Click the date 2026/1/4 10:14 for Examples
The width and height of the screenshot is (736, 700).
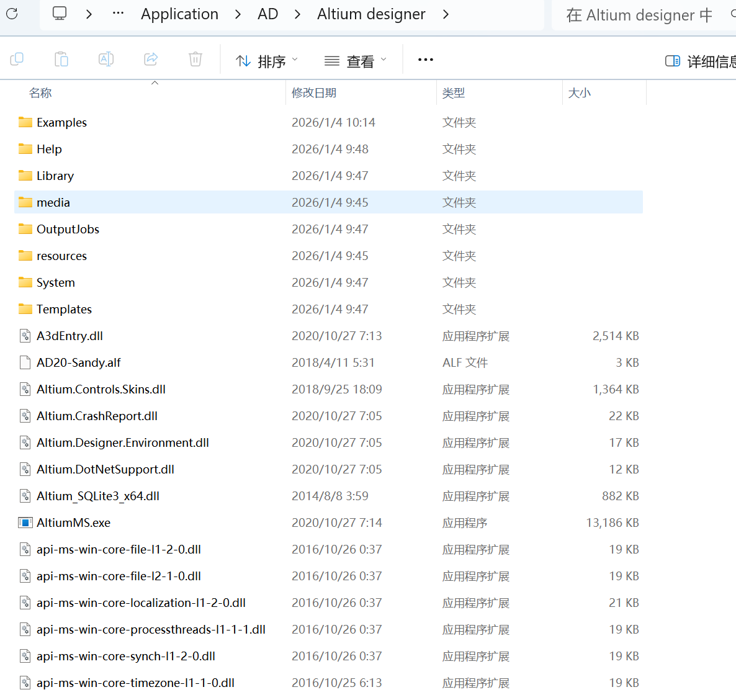click(333, 122)
